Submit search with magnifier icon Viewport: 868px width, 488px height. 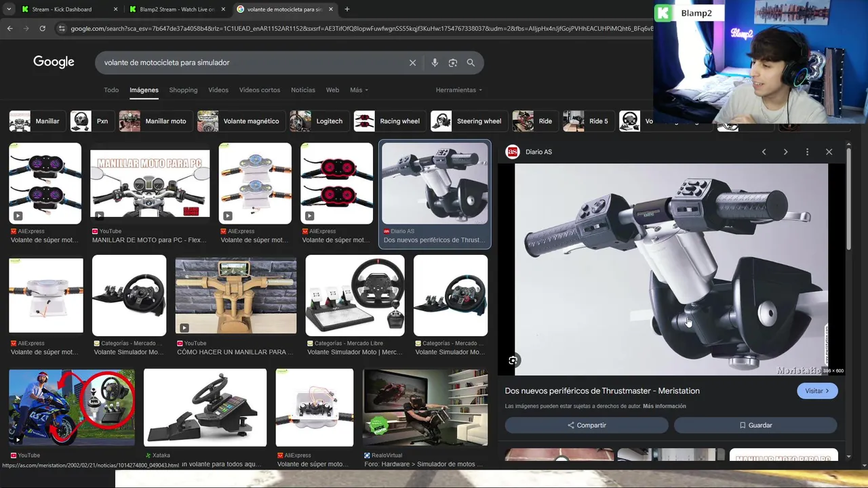click(471, 62)
